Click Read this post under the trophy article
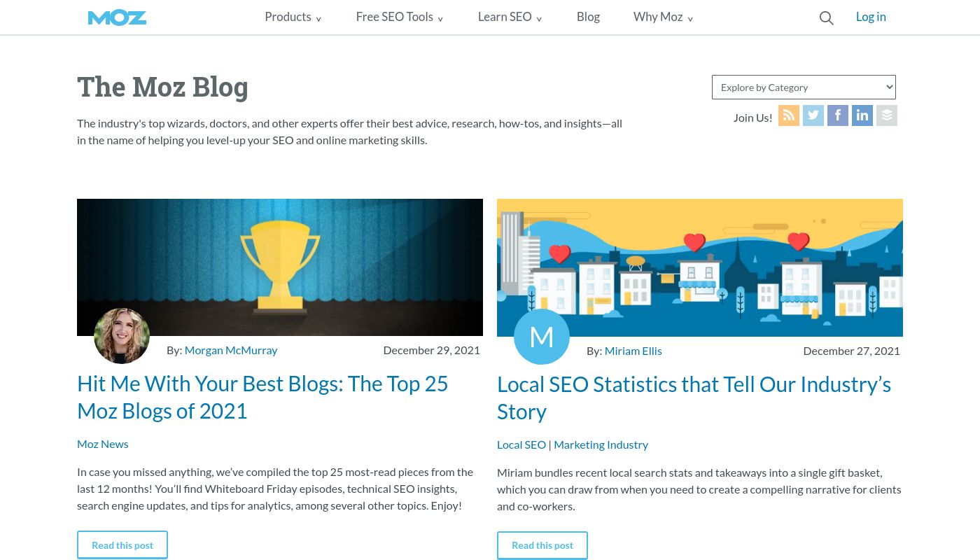Screen dimensions: 980x560 (122, 545)
